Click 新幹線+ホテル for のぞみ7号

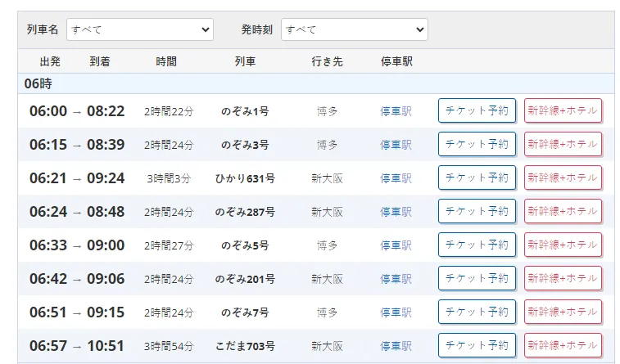(563, 312)
